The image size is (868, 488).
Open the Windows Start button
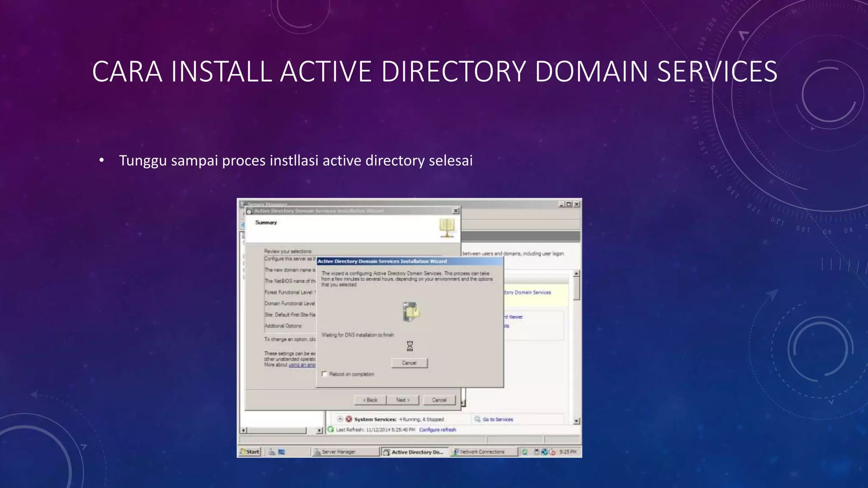tap(250, 452)
